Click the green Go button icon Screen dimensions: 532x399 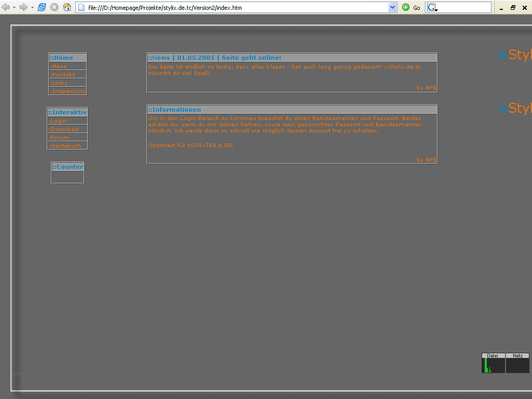(x=406, y=7)
